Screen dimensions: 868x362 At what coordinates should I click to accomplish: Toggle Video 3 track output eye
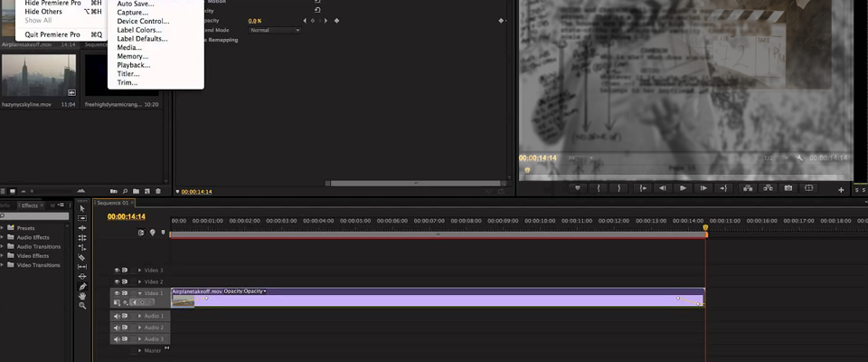click(117, 270)
